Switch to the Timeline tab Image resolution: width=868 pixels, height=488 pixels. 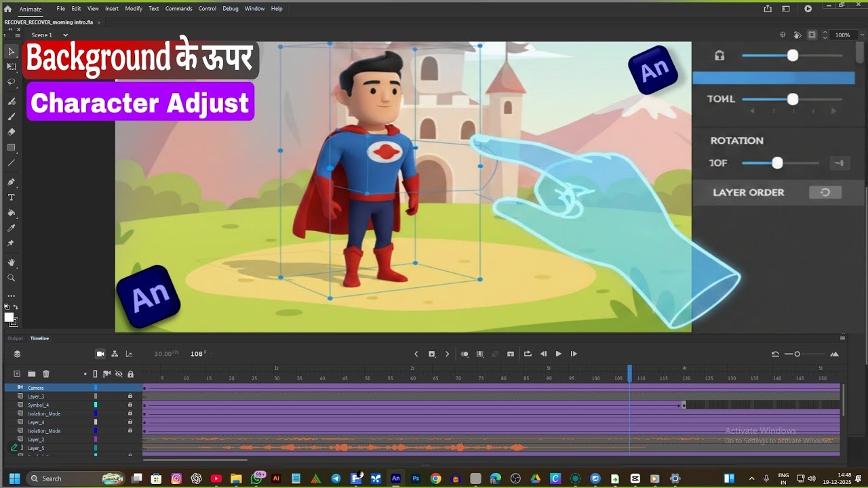coord(39,338)
